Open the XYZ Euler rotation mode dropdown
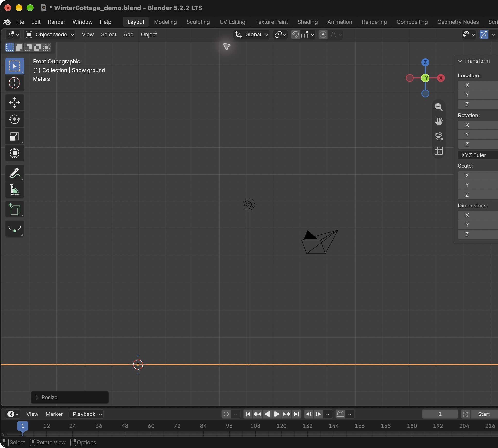Viewport: 498px width, 448px height. click(478, 155)
